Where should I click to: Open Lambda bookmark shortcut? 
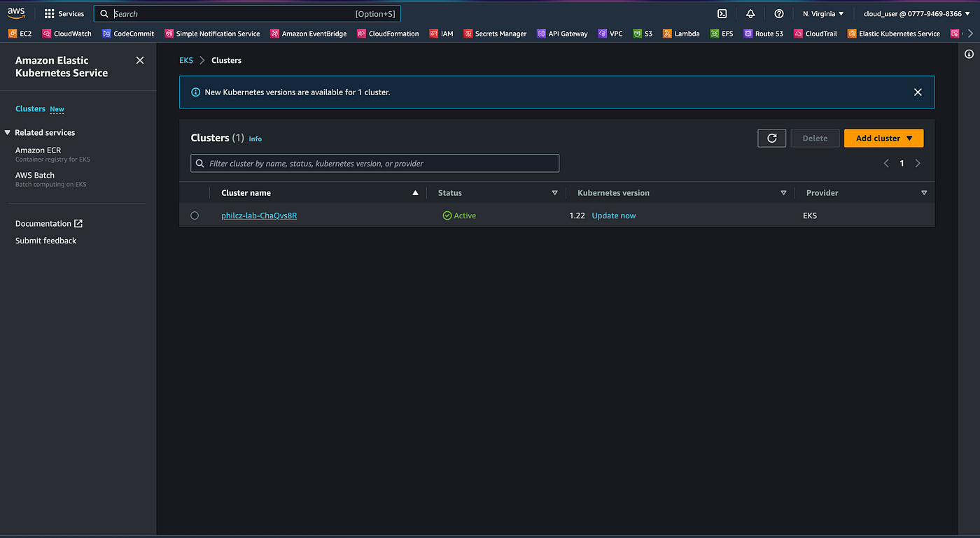coord(681,34)
